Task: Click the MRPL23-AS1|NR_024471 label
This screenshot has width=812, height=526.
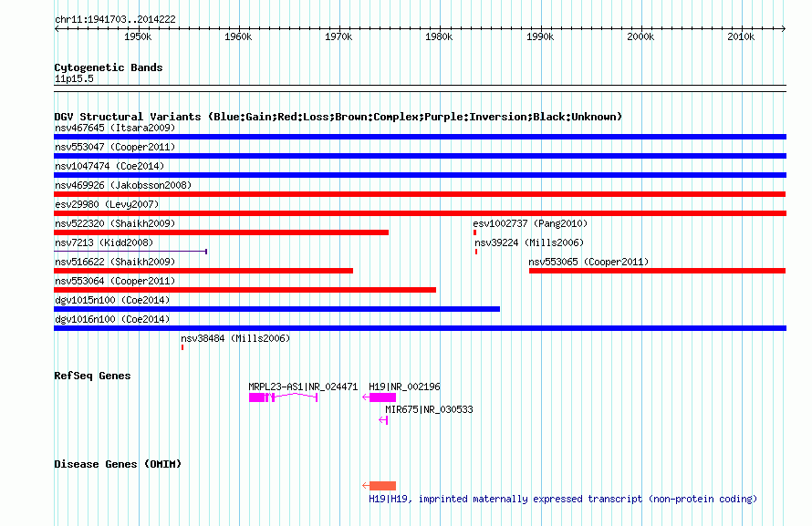Action: 303,387
